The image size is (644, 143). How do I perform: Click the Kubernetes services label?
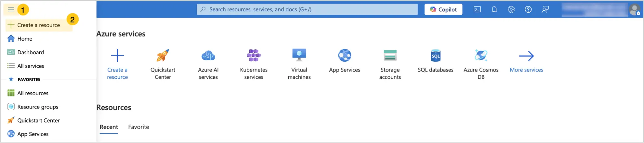[x=254, y=73]
